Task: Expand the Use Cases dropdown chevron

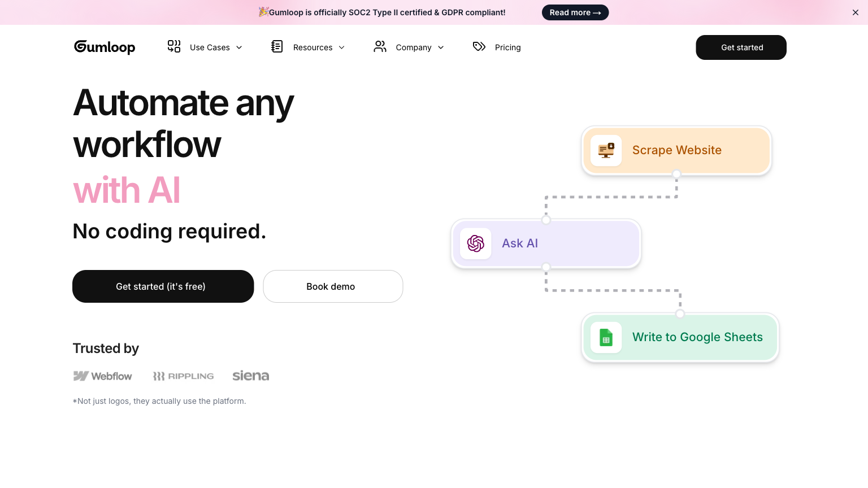Action: (239, 47)
